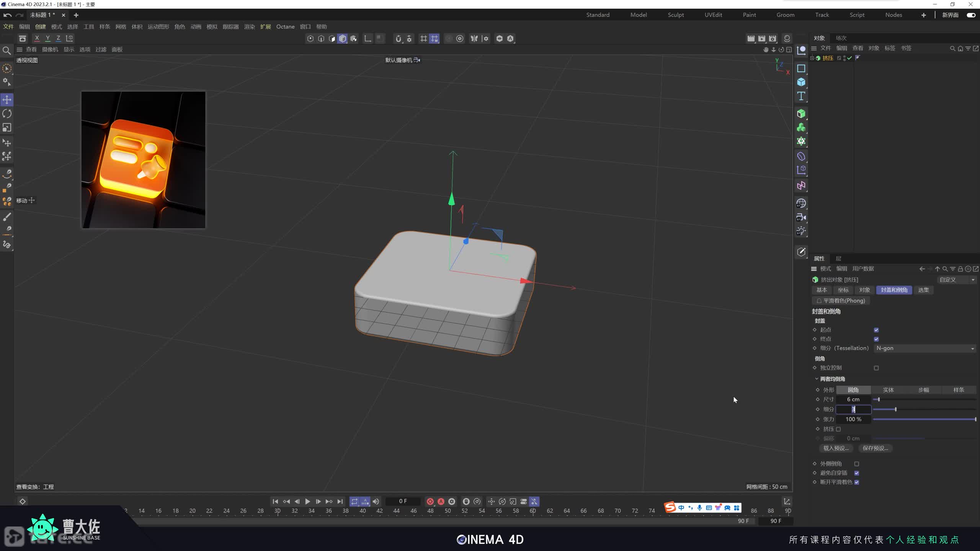980x551 pixels.
Task: Click the 载入预设 button
Action: coord(836,448)
